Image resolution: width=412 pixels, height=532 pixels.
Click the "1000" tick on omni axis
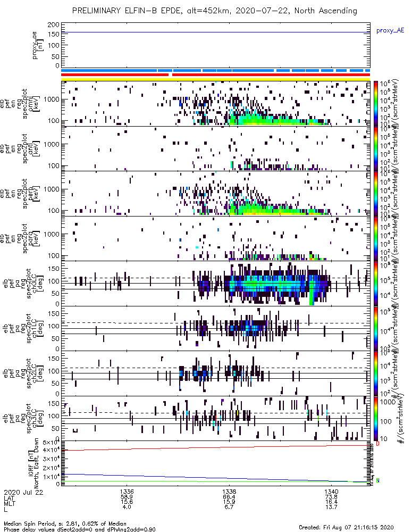52,99
